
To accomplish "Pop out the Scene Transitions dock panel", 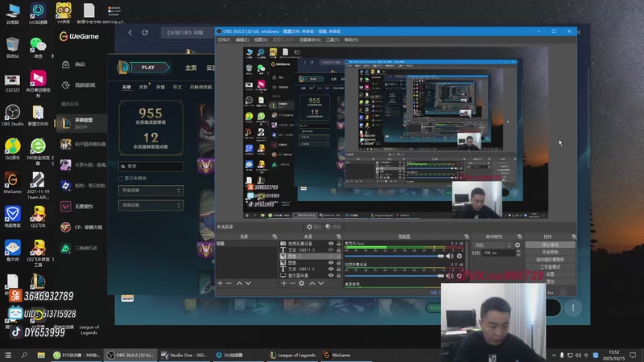I will tap(519, 237).
